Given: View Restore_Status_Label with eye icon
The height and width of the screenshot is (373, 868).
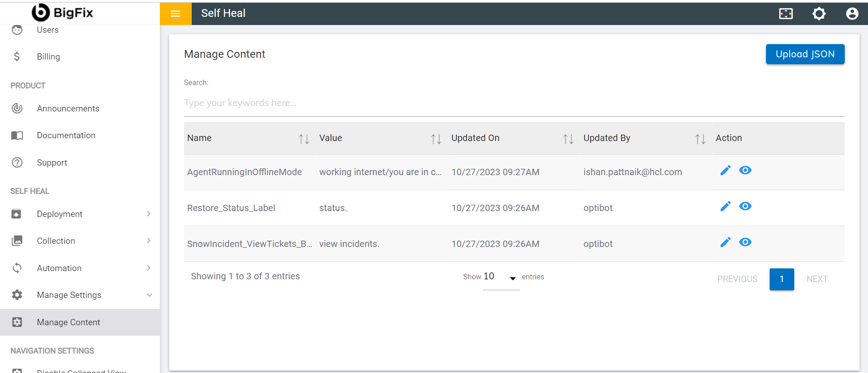Looking at the screenshot, I should tap(745, 206).
